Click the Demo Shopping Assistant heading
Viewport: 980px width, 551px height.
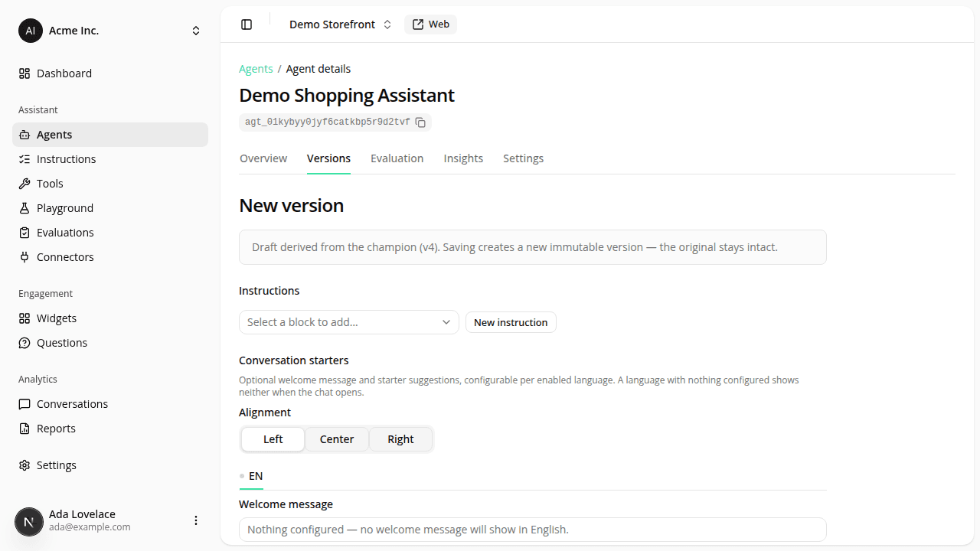347,96
